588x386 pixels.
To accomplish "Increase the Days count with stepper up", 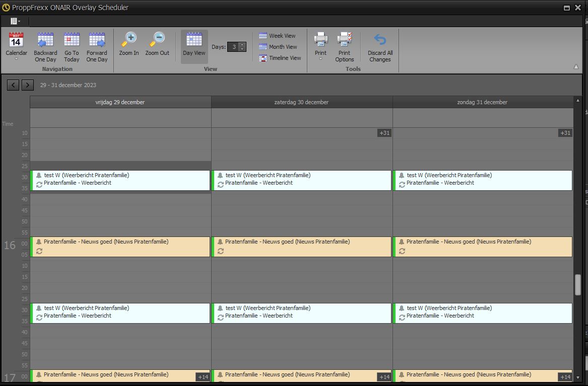I will pos(242,44).
